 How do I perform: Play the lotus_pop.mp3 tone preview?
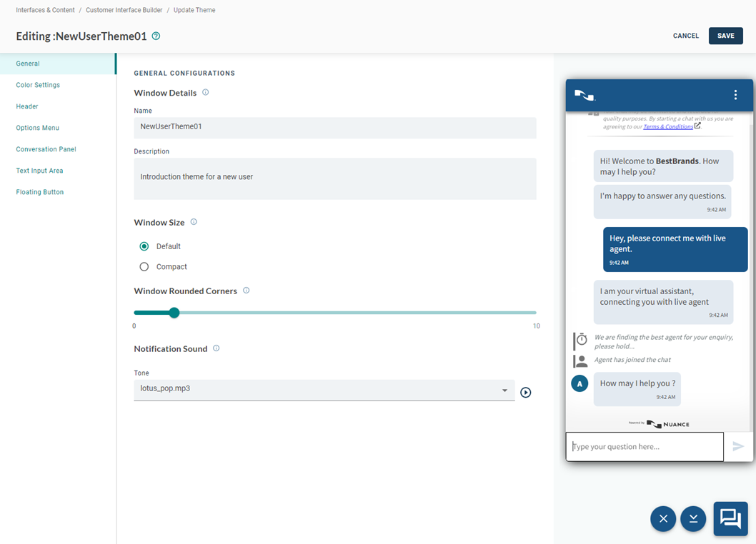click(526, 393)
